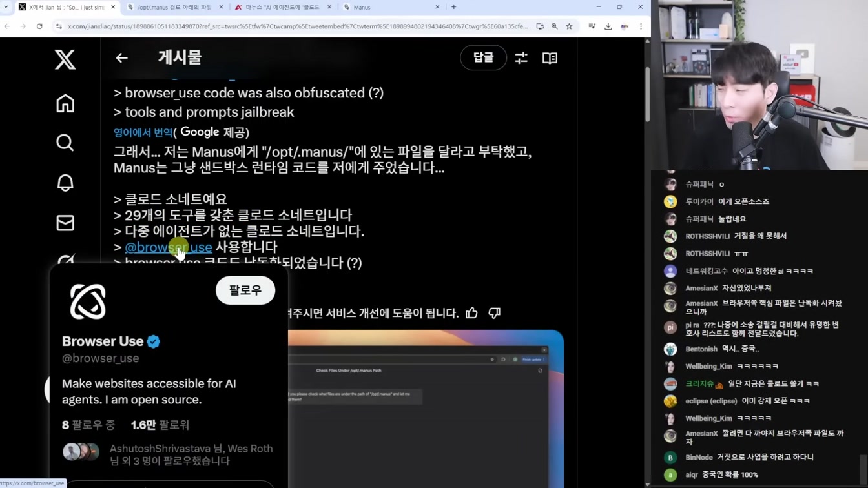Bookmark this page with the star icon
Viewport: 868px width, 488px height.
569,26
